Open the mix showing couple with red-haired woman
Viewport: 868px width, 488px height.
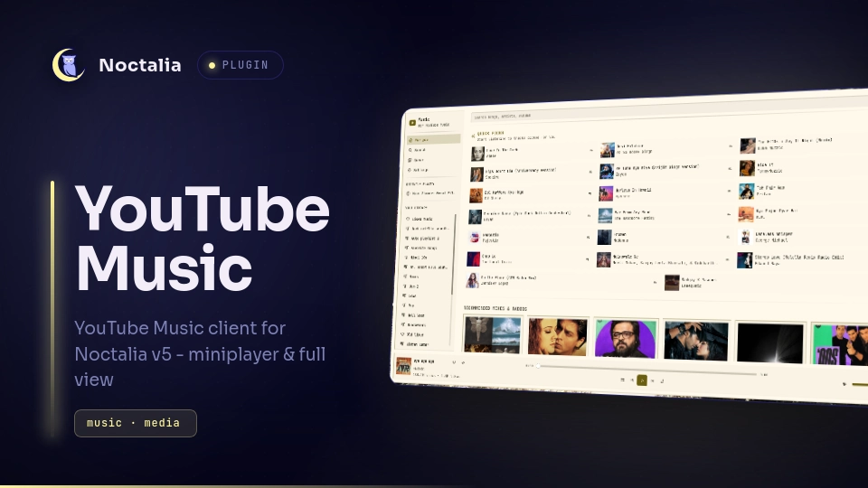point(558,336)
